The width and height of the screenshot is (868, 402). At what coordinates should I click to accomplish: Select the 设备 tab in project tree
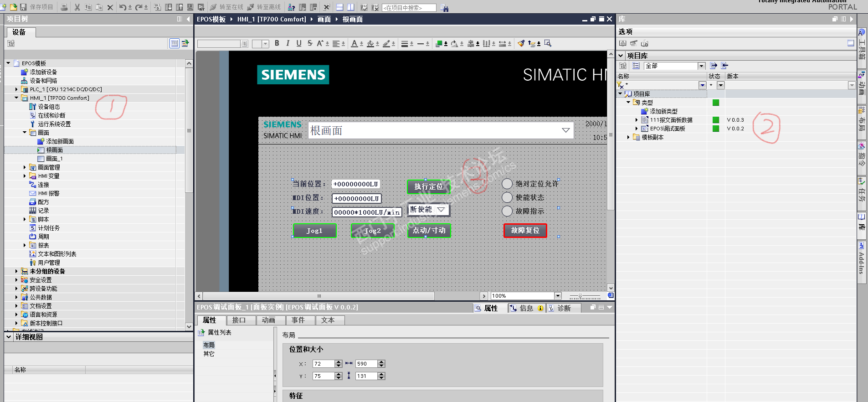(19, 32)
